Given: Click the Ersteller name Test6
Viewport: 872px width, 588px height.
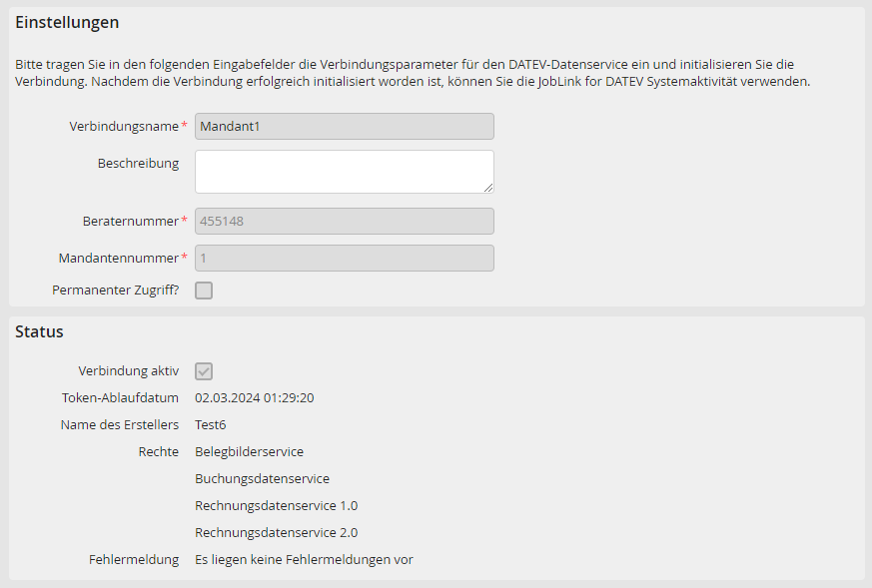Looking at the screenshot, I should point(210,424).
